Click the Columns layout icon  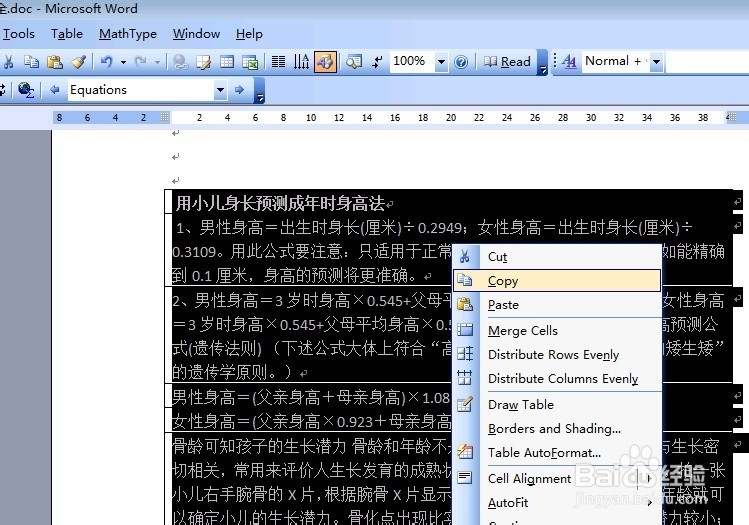pyautogui.click(x=278, y=62)
